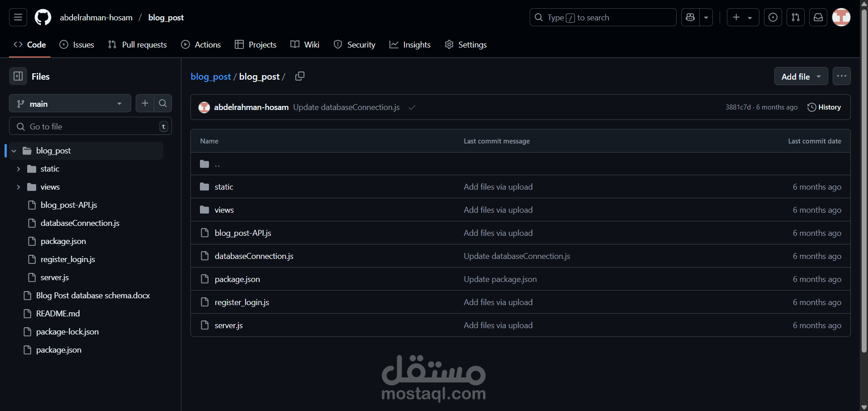Open package.json in file list
868x411 pixels.
237,279
